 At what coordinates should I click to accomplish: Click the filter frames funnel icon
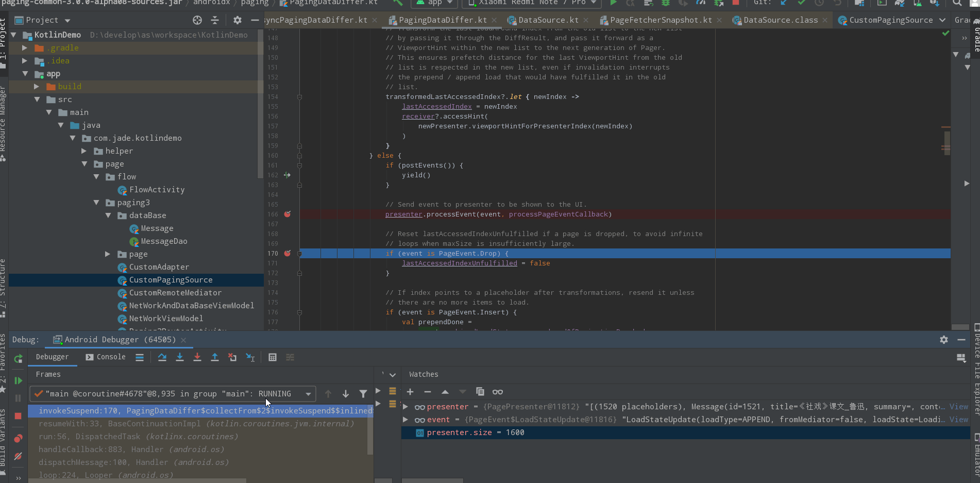pyautogui.click(x=363, y=394)
